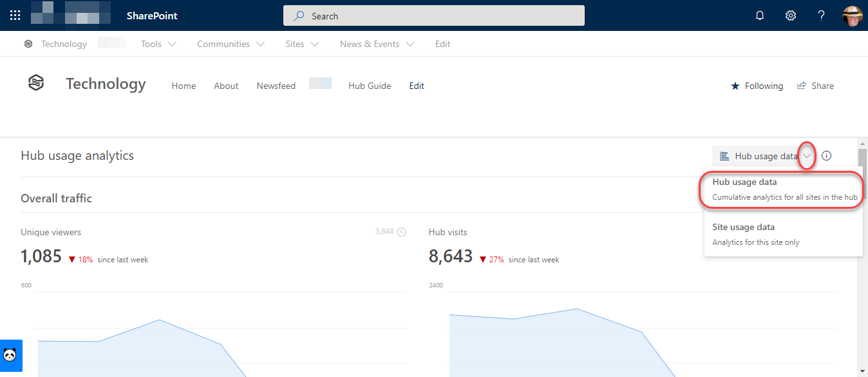Image resolution: width=868 pixels, height=377 pixels.
Task: Click the info icon beside Hub usage data
Action: coord(826,155)
